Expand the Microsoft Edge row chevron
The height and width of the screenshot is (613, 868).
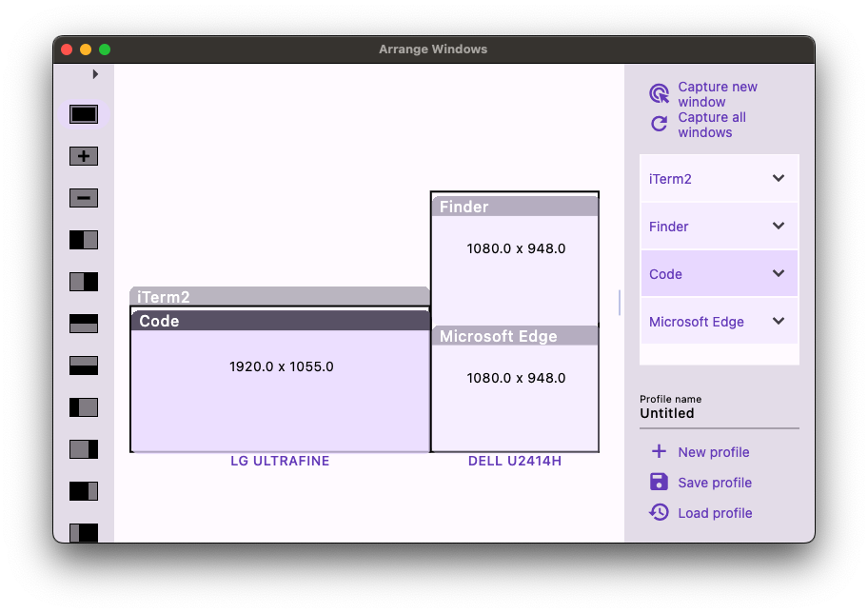[779, 321]
